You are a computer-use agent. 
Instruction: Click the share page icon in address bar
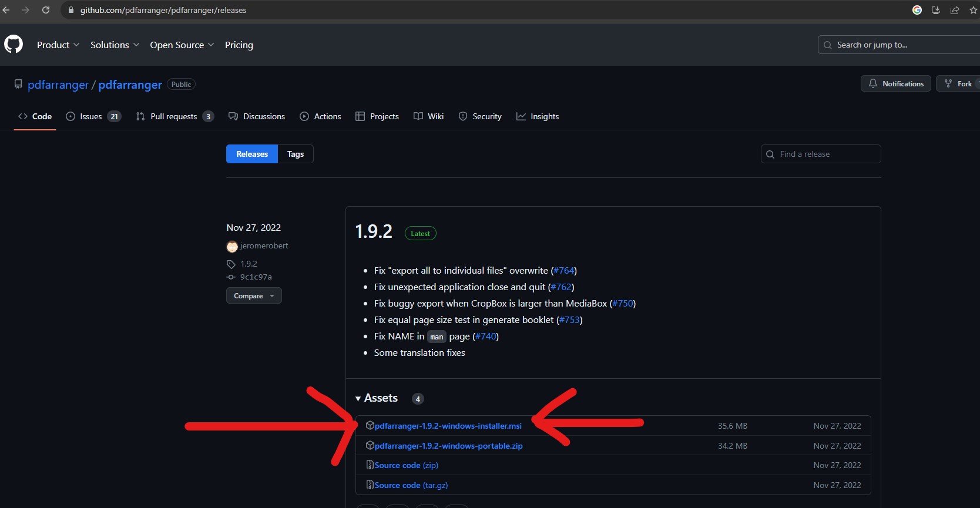click(955, 10)
